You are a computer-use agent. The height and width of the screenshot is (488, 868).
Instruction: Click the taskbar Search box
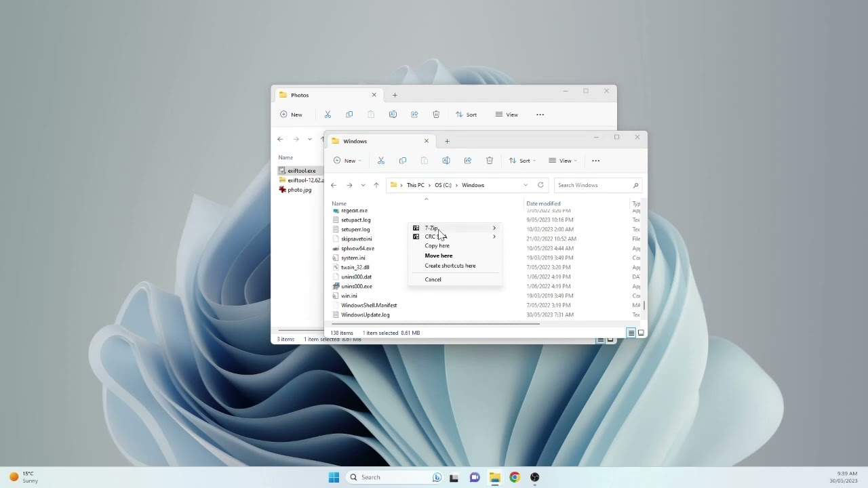[394, 477]
